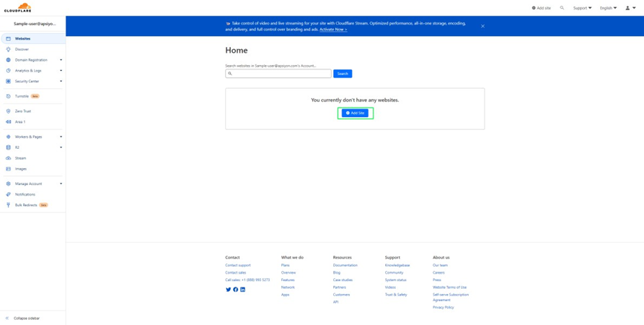Open the Our team footer link
The height and width of the screenshot is (325, 644).
pyautogui.click(x=441, y=265)
